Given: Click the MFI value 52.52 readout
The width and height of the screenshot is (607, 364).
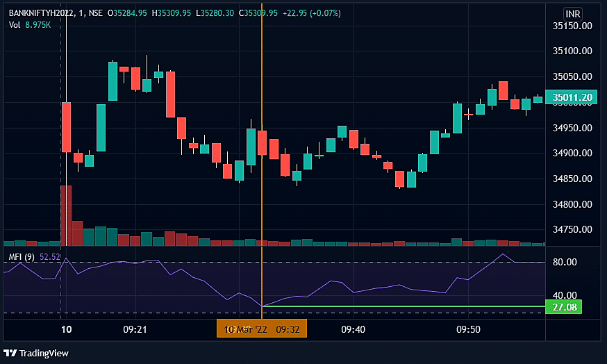Looking at the screenshot, I should [x=51, y=257].
